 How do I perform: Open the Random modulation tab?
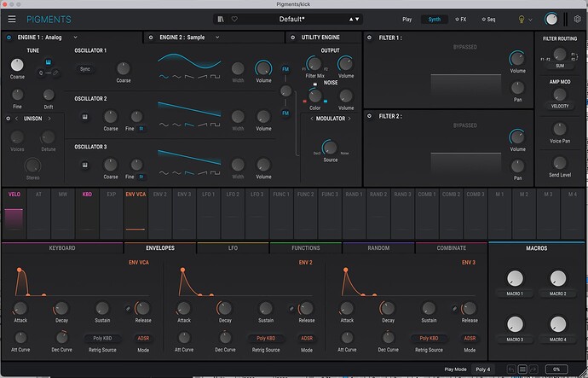(x=378, y=248)
